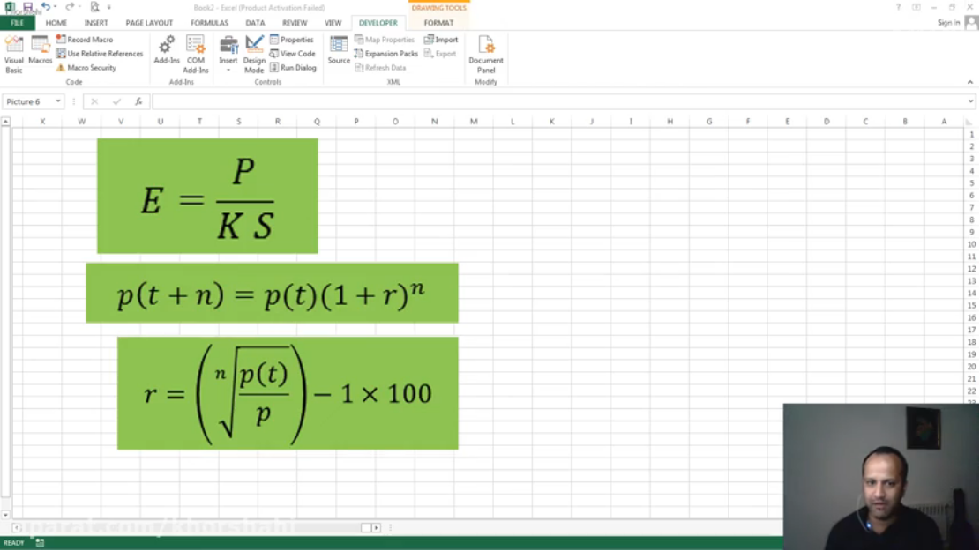
Task: Toggle Use Relative References
Action: (99, 54)
